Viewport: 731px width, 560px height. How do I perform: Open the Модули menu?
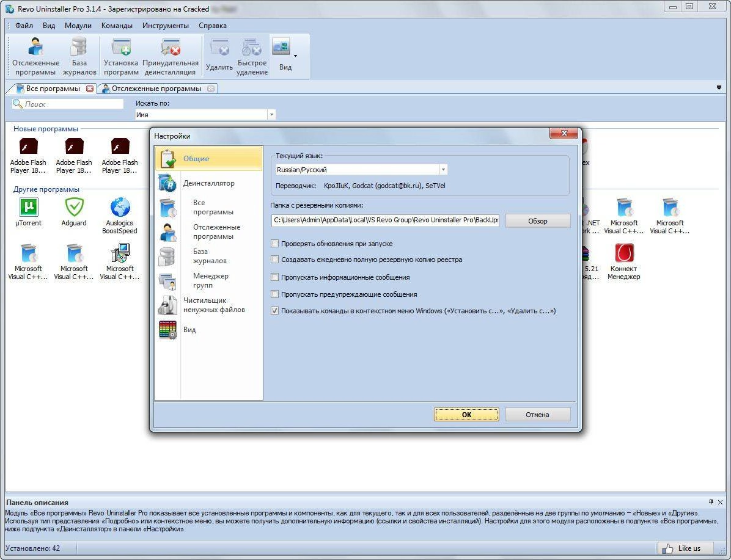coord(78,26)
